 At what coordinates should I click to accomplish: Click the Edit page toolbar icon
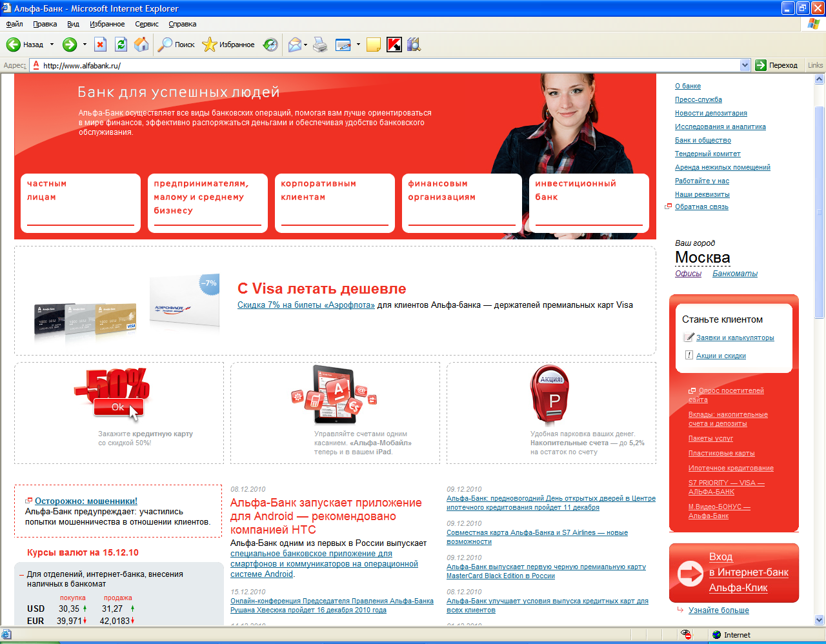[343, 45]
